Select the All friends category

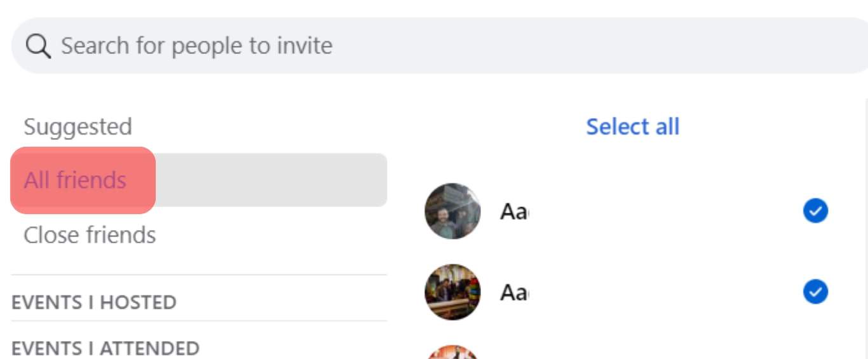coord(75,180)
